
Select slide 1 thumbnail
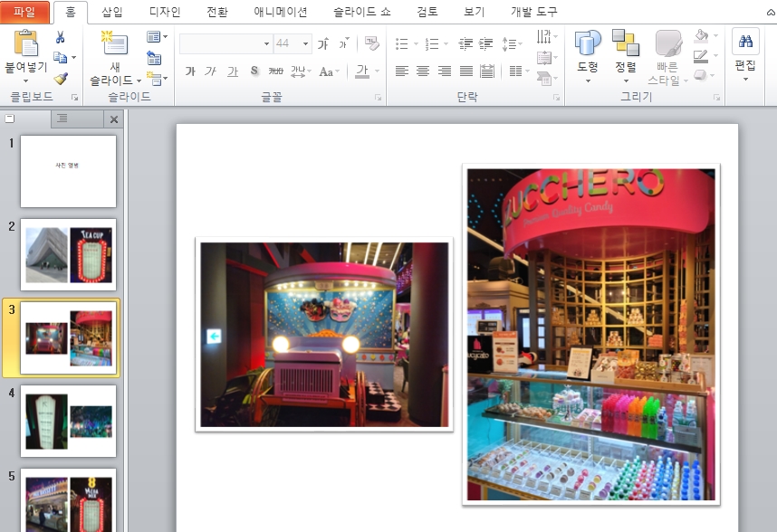[69, 171]
